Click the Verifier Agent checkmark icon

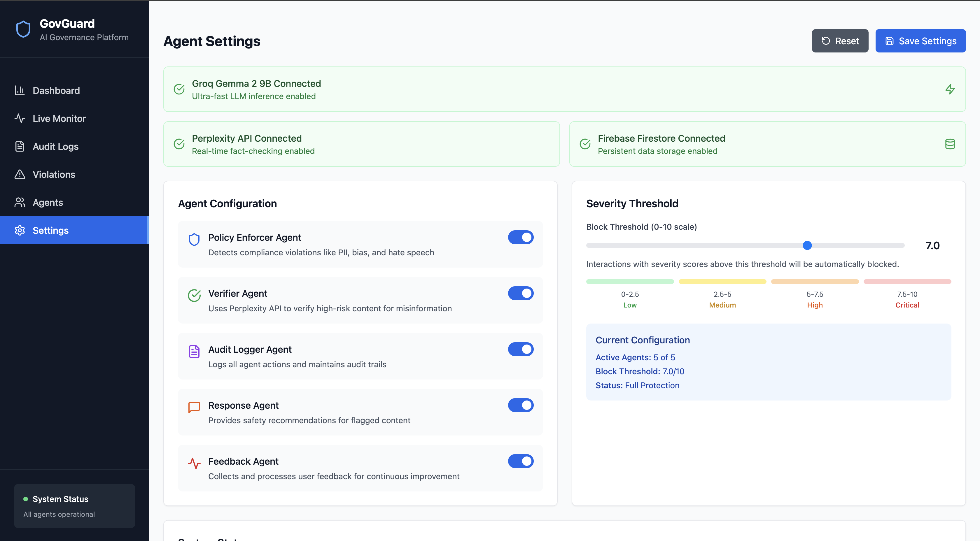point(194,295)
